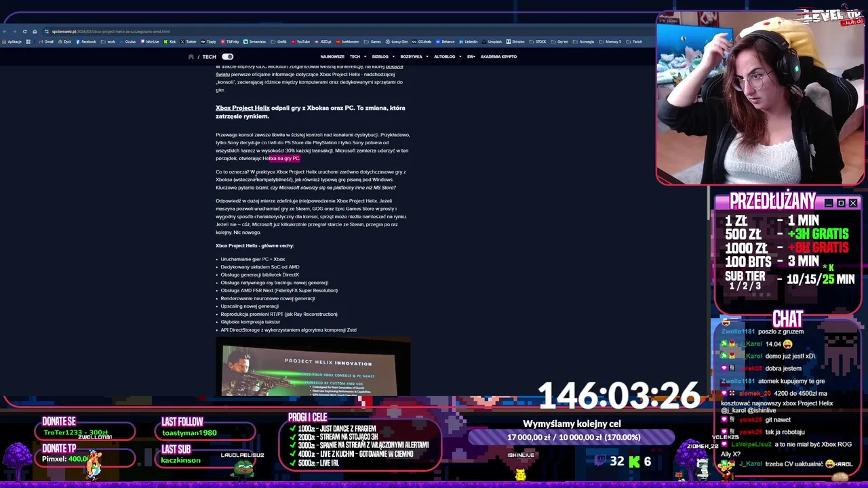This screenshot has width=868, height=488.
Task: Open the Twitter bookmark
Action: point(189,41)
